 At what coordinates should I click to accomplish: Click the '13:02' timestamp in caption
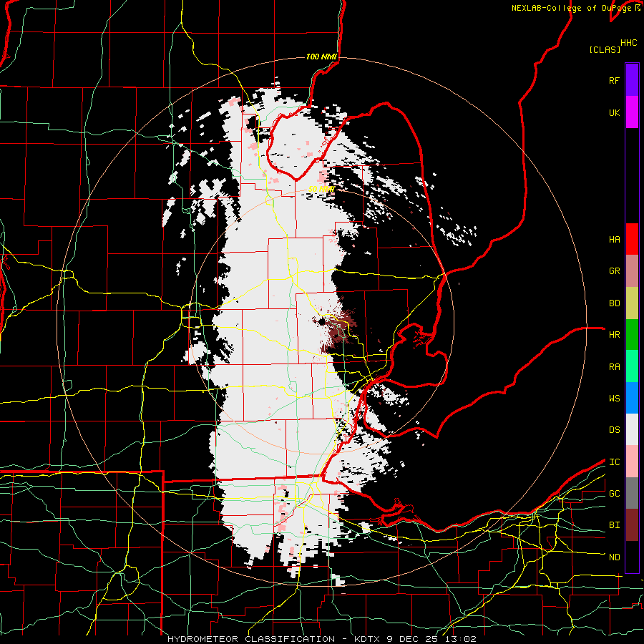(x=462, y=639)
